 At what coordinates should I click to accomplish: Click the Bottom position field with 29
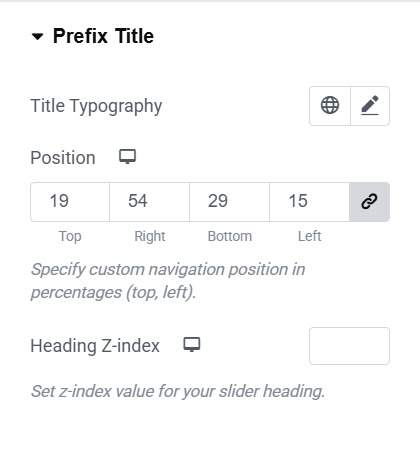[x=230, y=202]
